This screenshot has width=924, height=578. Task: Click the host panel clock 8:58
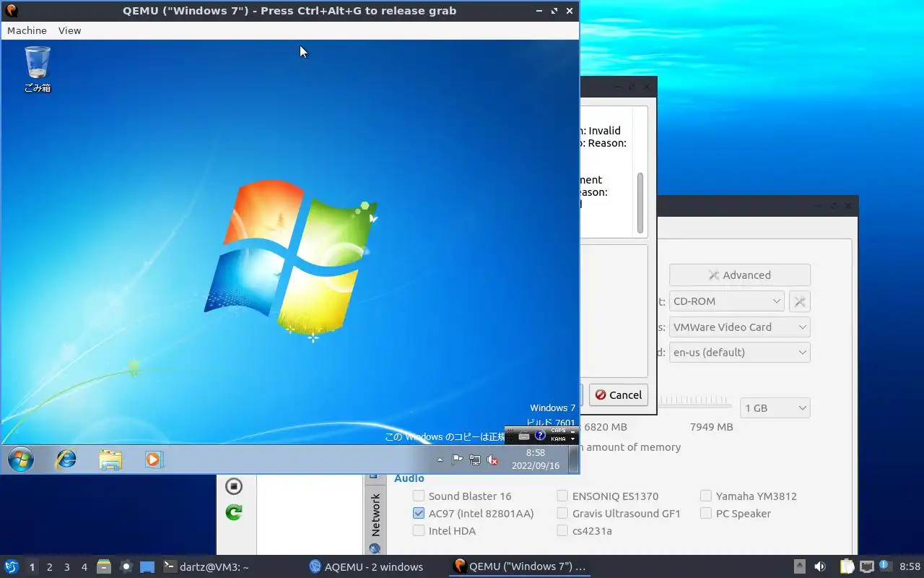(x=910, y=567)
